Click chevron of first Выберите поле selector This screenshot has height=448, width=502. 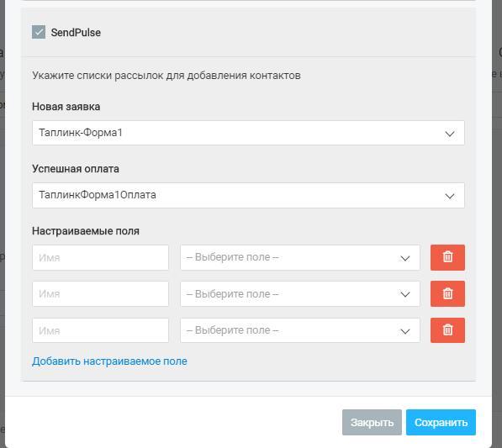[405, 258]
